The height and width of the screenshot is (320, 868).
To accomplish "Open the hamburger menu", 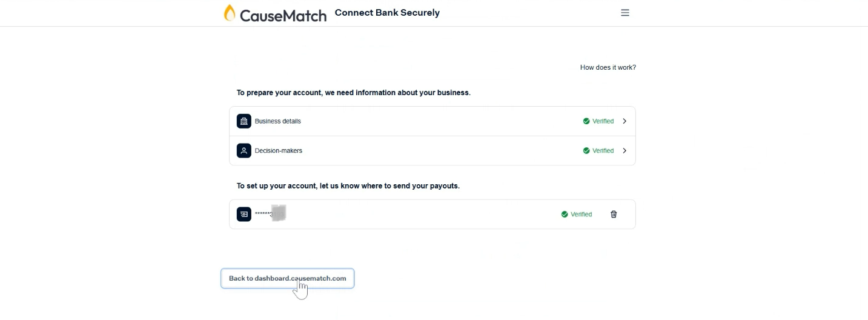I will point(625,13).
